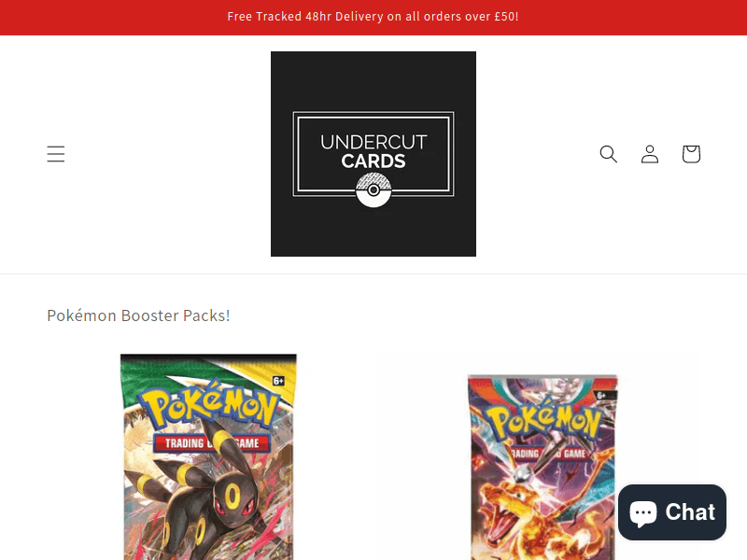Click the speech bubble icon in Chat
Viewport: 747px width, 560px height.
tap(643, 513)
